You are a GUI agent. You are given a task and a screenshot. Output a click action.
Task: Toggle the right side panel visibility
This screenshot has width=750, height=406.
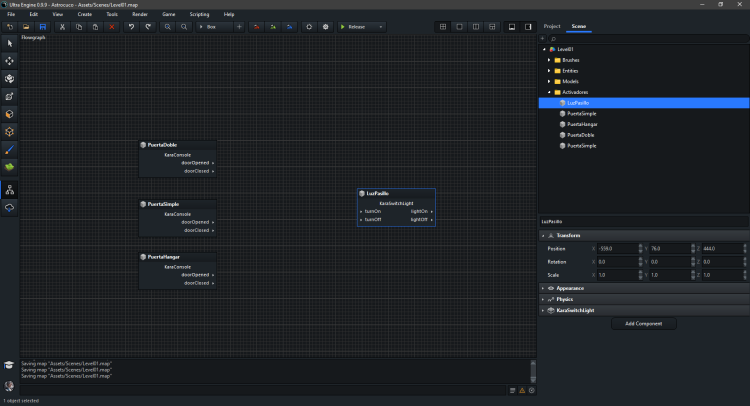coord(527,26)
